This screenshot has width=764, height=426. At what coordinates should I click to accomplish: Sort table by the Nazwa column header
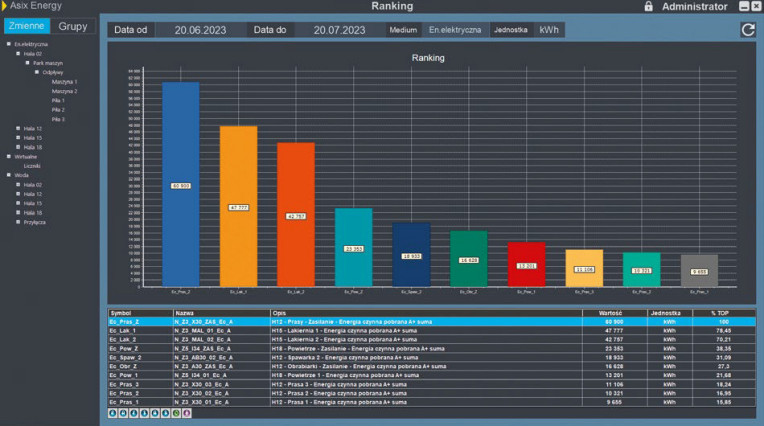tap(222, 313)
